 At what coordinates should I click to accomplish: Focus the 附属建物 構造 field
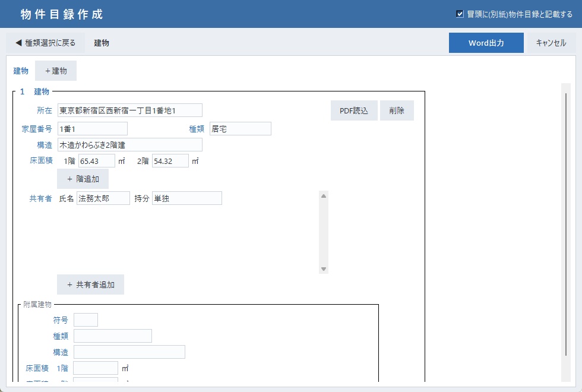tap(129, 352)
